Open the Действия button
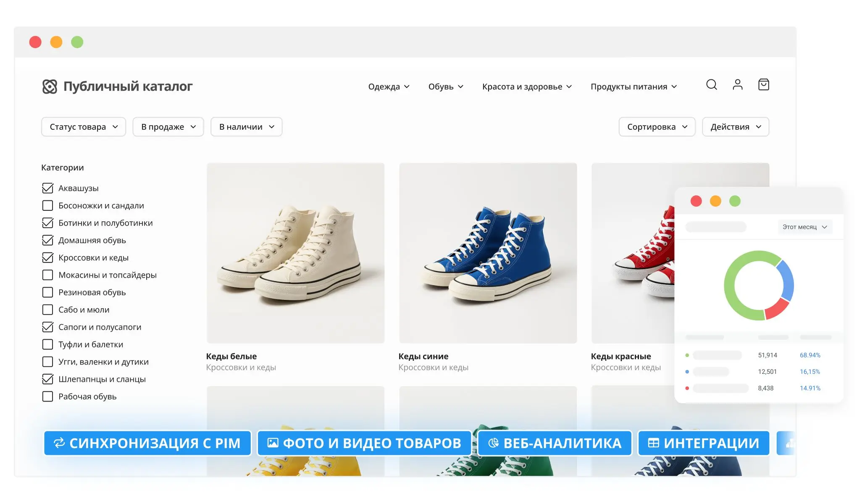This screenshot has width=857, height=504. [735, 127]
